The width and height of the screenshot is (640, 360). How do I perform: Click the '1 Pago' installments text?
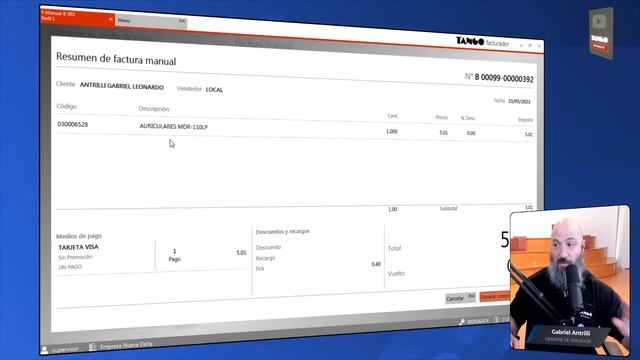pyautogui.click(x=174, y=255)
